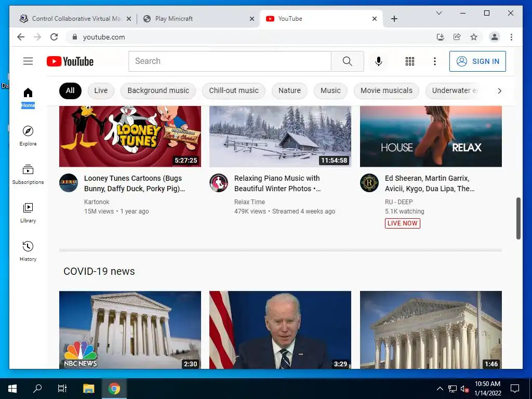Viewport: 532px width, 399px height.
Task: Open Library in the sidebar
Action: coord(28,212)
